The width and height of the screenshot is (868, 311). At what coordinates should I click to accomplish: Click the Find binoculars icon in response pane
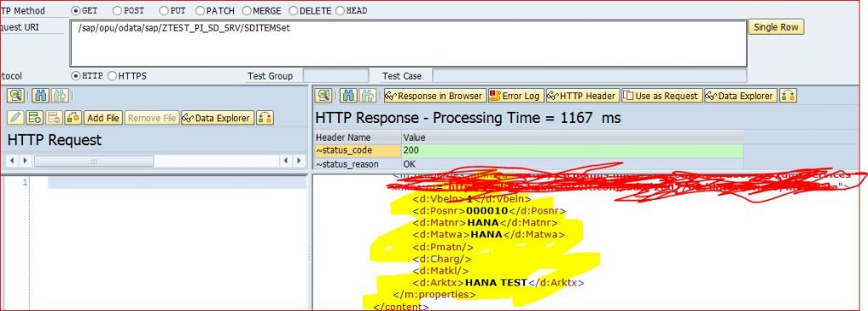click(348, 96)
